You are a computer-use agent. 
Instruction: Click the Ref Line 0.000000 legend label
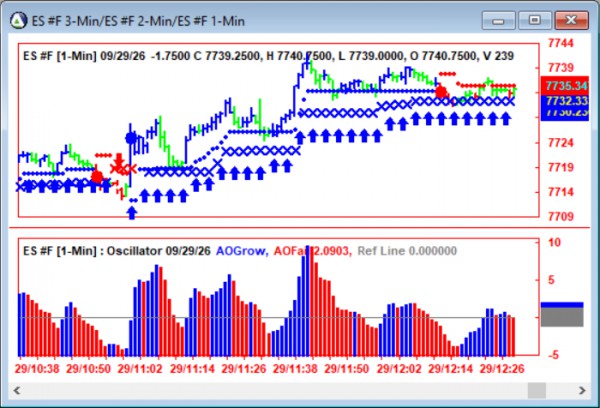click(407, 251)
